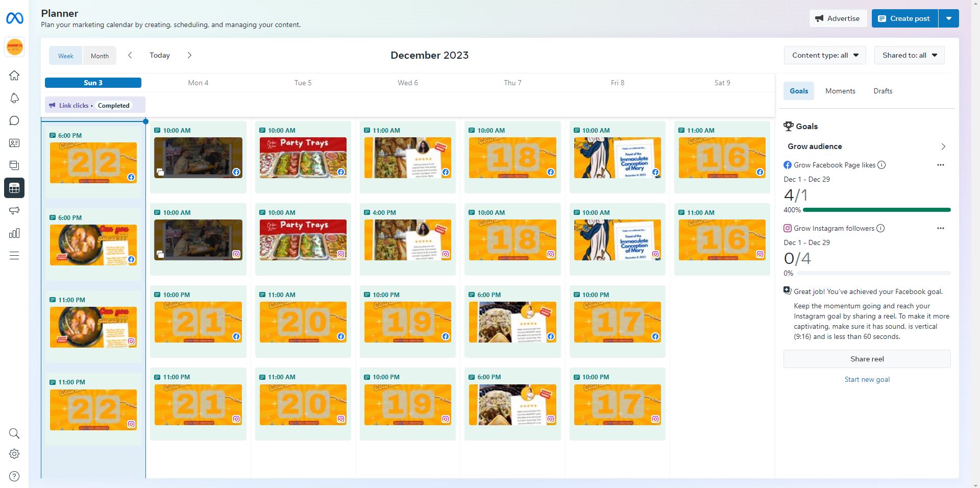The height and width of the screenshot is (488, 980).
Task: Select the Sat 9 day header
Action: (722, 83)
